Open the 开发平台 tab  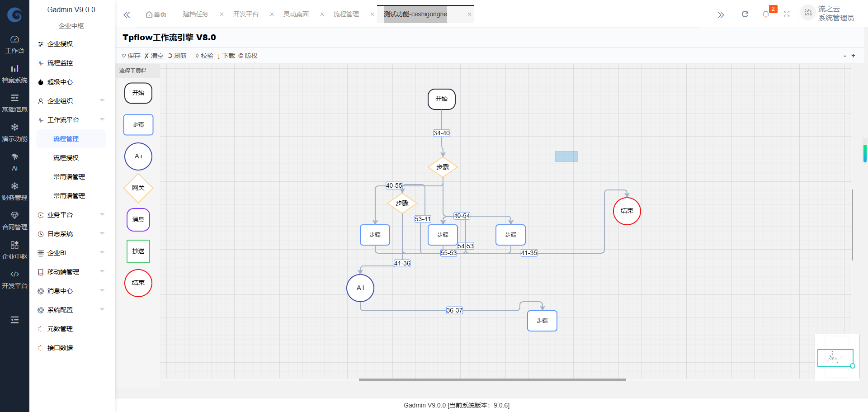tap(245, 14)
